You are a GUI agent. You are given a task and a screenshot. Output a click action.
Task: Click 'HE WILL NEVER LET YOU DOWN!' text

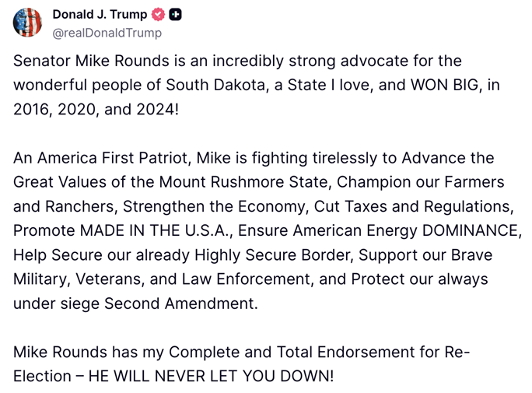(x=211, y=376)
